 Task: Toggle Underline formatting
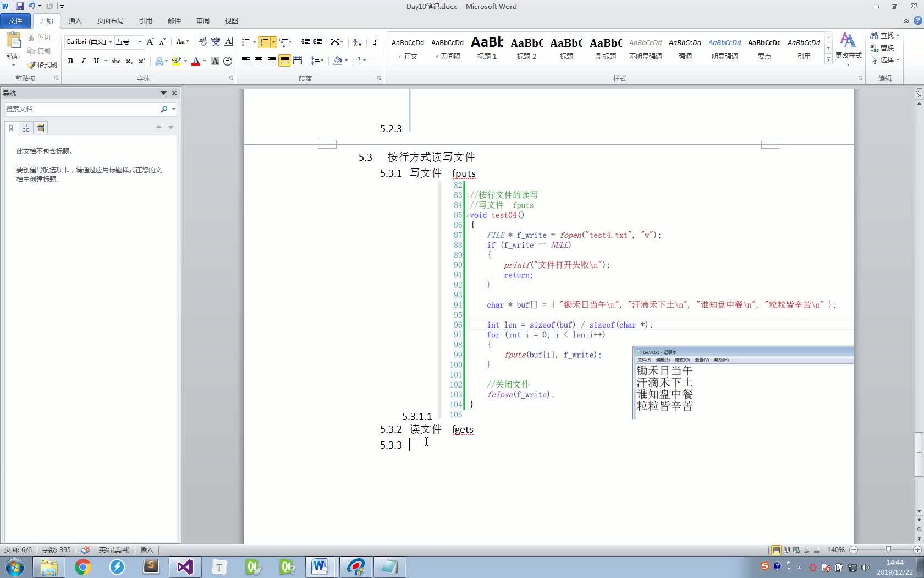click(x=96, y=61)
